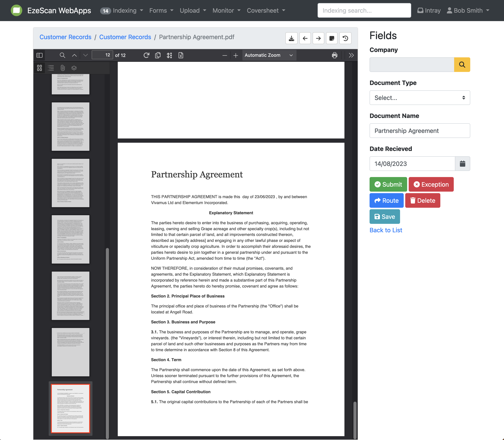Open the sticky note icon
Image resolution: width=504 pixels, height=440 pixels.
point(332,38)
